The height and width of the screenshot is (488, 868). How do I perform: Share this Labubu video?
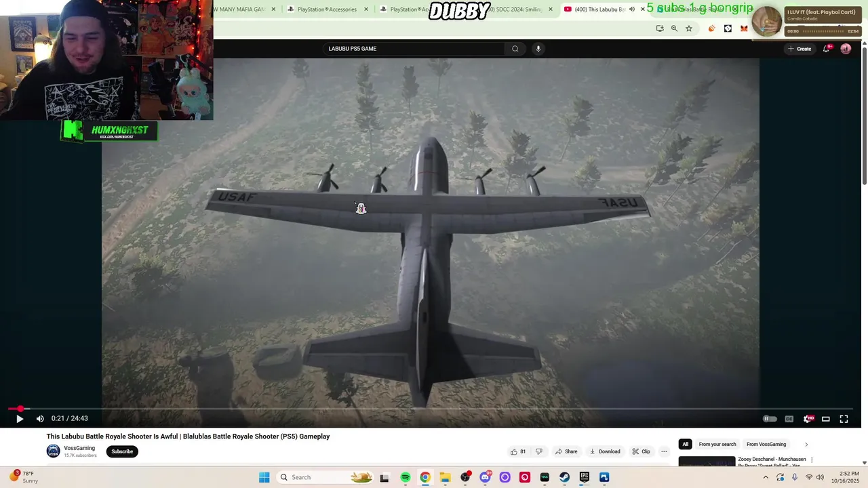(x=566, y=451)
